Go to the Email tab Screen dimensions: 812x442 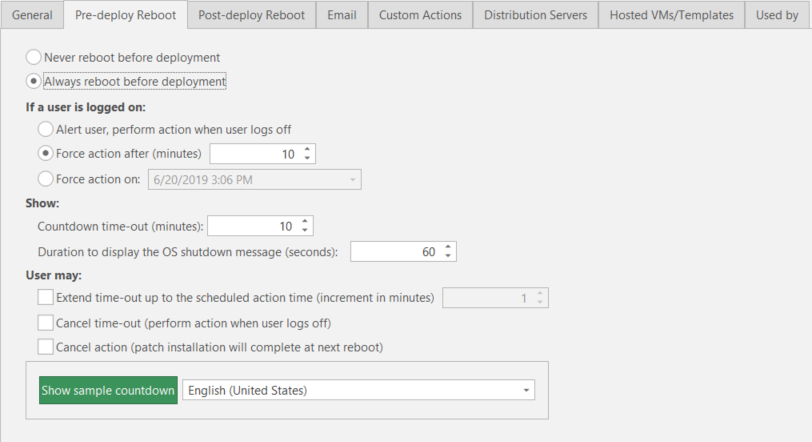coord(342,15)
